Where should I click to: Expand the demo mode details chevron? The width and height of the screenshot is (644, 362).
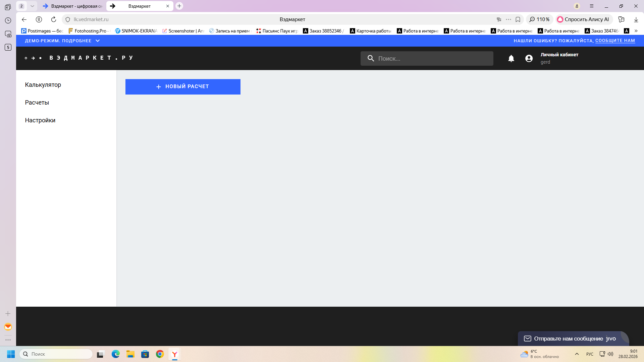coord(98,41)
